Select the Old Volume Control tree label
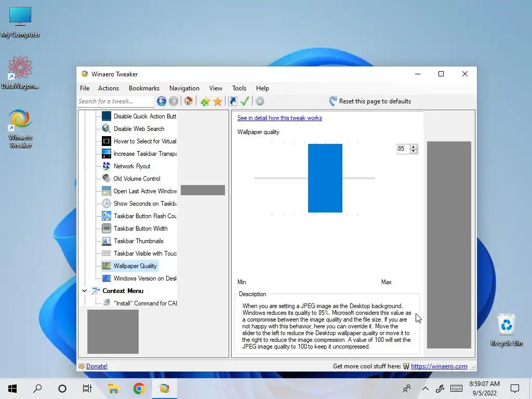Screen dimensions: 532x399 point(137,179)
